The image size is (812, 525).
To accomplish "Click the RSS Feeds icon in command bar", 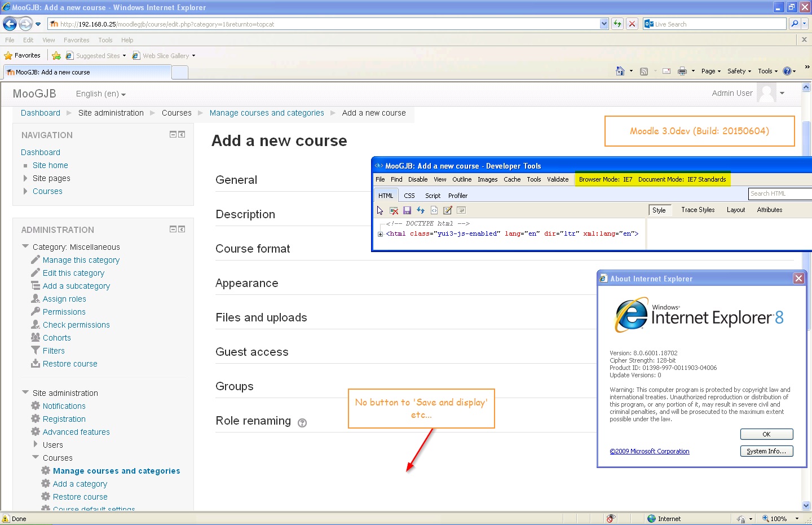I will pos(644,71).
